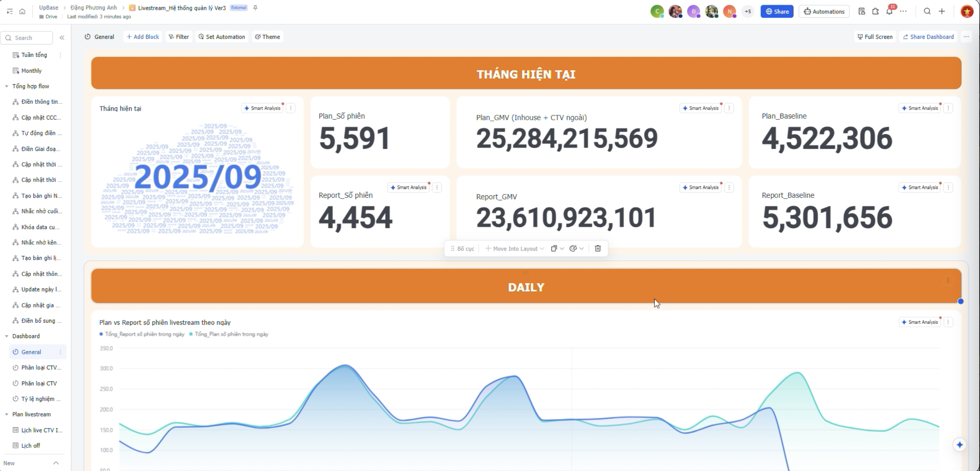980x471 pixels.
Task: Collapse the sidebar with double-chevron icon
Action: pyautogui.click(x=62, y=38)
